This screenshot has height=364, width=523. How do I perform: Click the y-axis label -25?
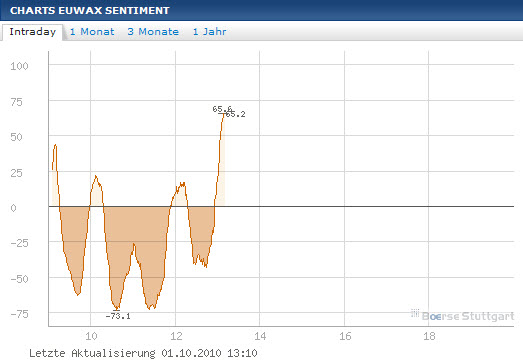19,243
